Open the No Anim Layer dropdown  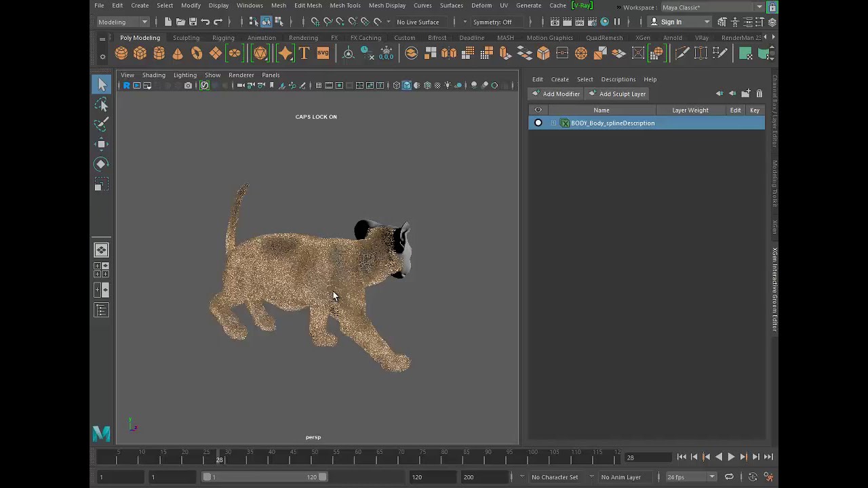pyautogui.click(x=625, y=477)
